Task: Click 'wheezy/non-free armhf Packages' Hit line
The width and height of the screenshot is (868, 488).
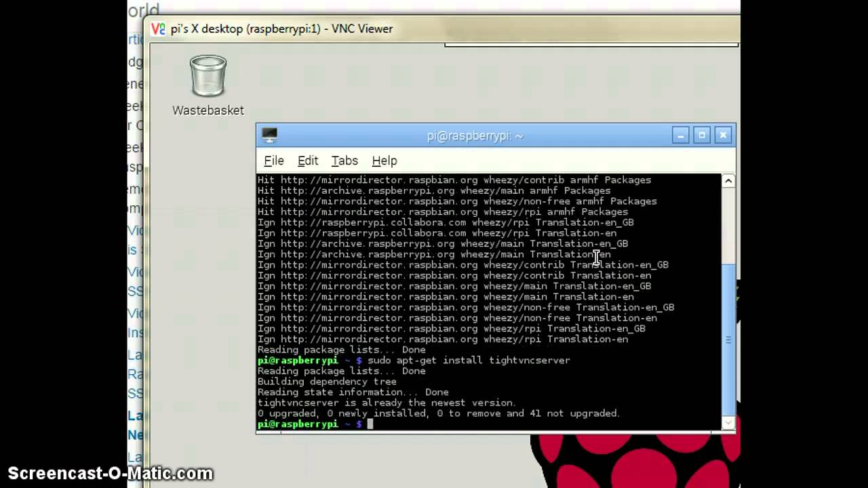Action: point(456,201)
